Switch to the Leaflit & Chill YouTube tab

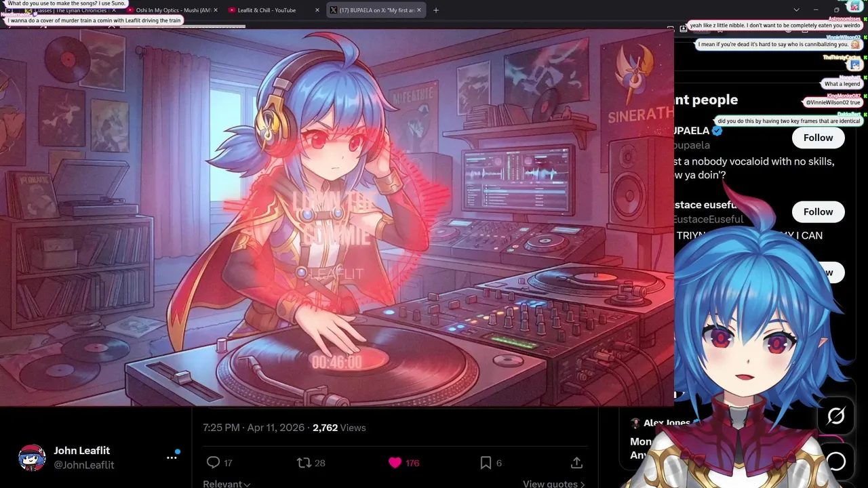(x=267, y=10)
